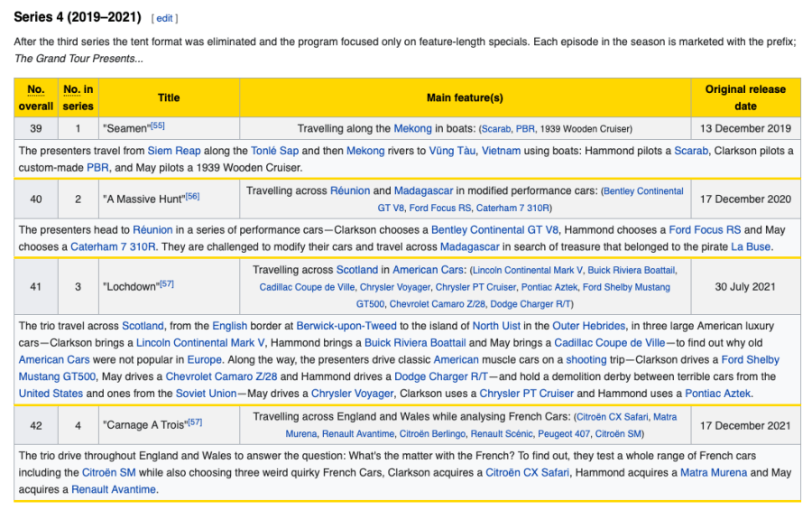
Task: Open the Renault Scénic link
Action: tap(502, 434)
